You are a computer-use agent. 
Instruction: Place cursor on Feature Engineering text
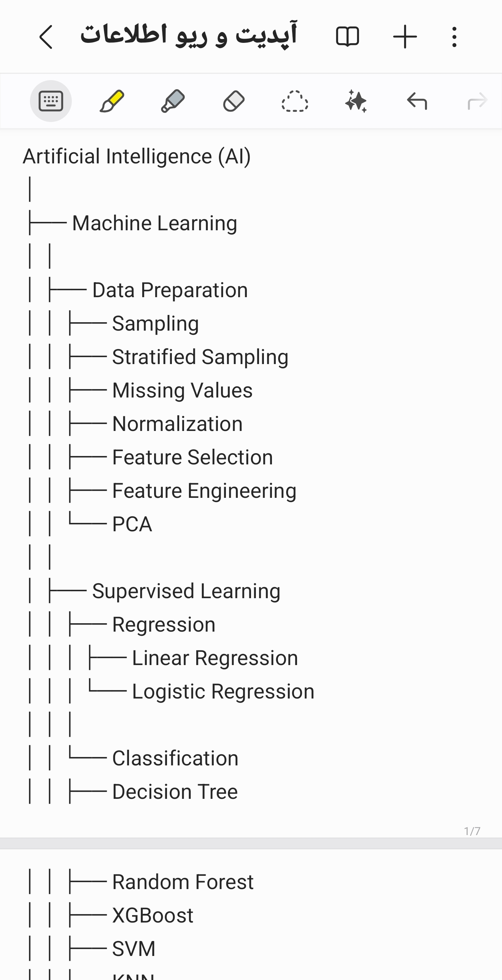pyautogui.click(x=204, y=491)
